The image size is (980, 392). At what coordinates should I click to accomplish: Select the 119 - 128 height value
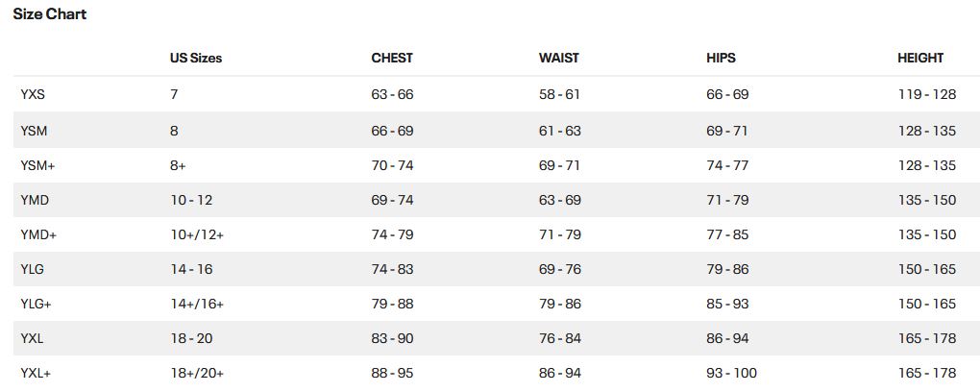click(927, 94)
